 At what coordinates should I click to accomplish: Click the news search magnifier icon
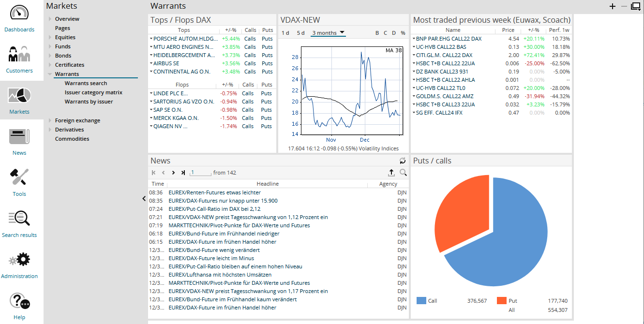(403, 173)
